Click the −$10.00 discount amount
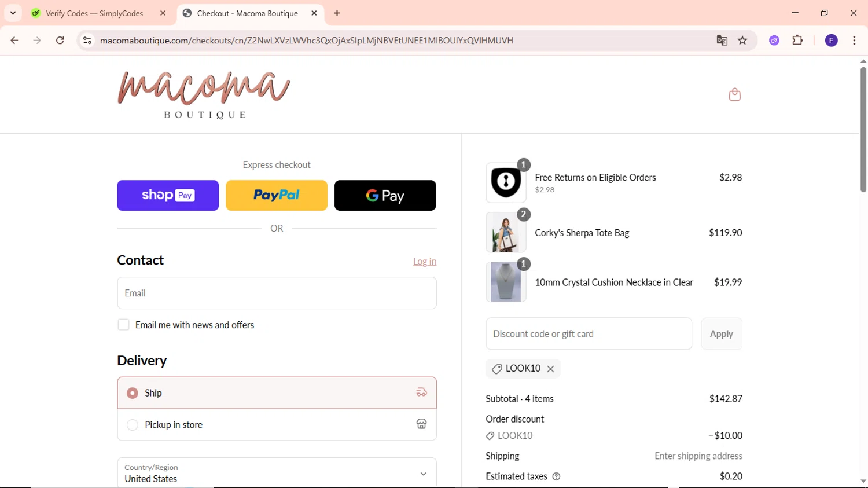 click(x=725, y=436)
